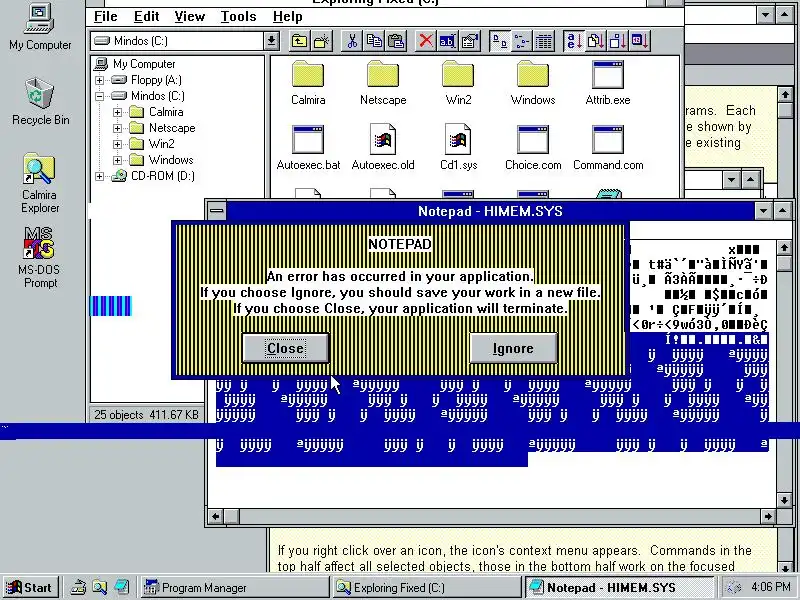
Task: Open the MS-DOS Prompt desktop shortcut
Action: (40, 258)
